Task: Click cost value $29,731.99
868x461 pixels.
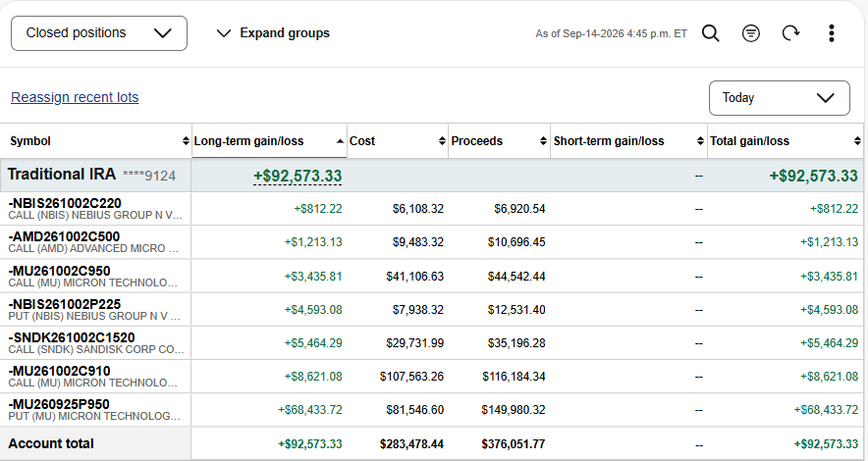Action: (x=415, y=343)
